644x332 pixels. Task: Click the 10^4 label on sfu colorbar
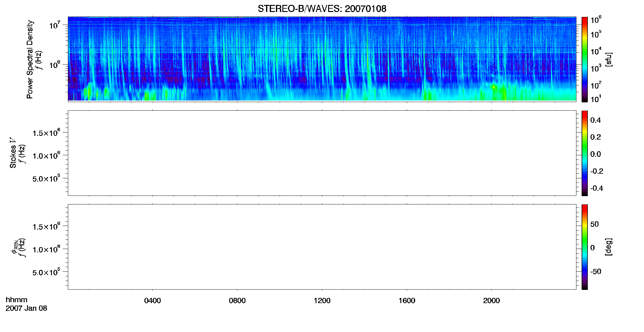pyautogui.click(x=596, y=51)
